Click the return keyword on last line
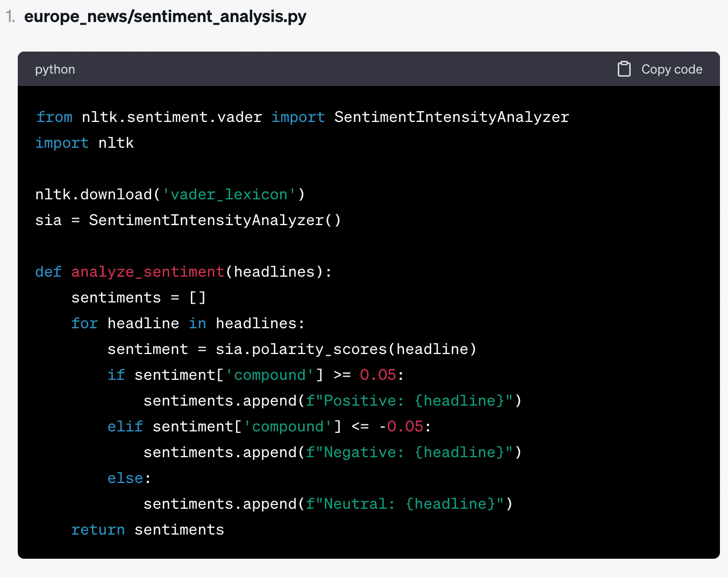The height and width of the screenshot is (577, 728). tap(98, 529)
